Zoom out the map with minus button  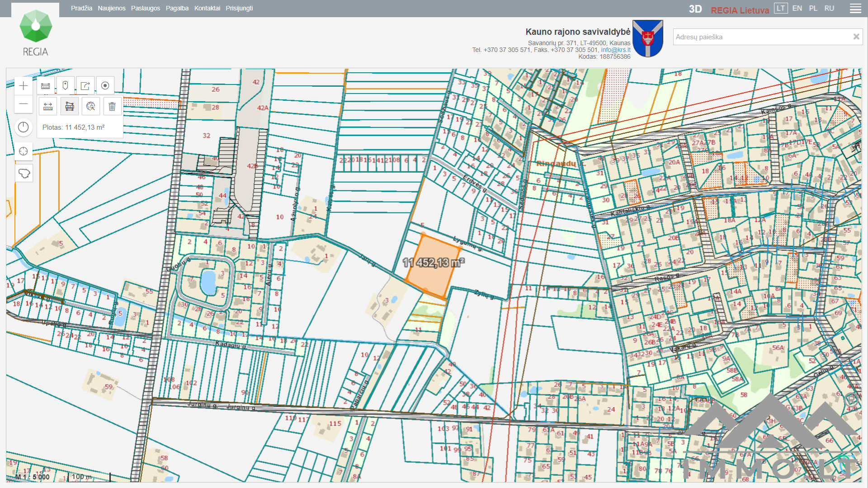pos(24,104)
